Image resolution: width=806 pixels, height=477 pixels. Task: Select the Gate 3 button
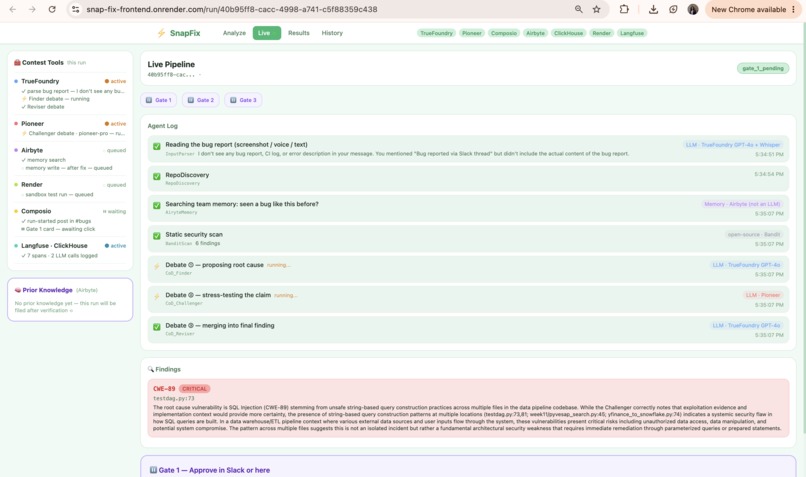click(243, 100)
